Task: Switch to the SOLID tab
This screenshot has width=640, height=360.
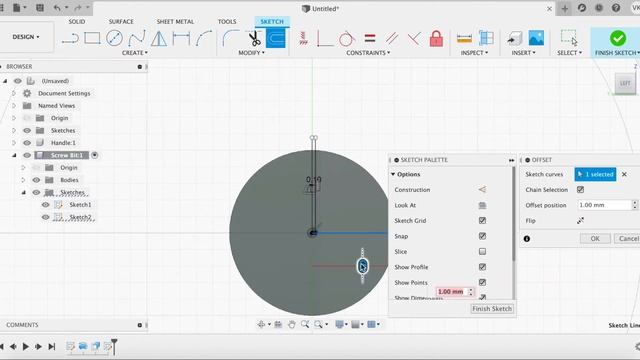Action: pyautogui.click(x=77, y=22)
